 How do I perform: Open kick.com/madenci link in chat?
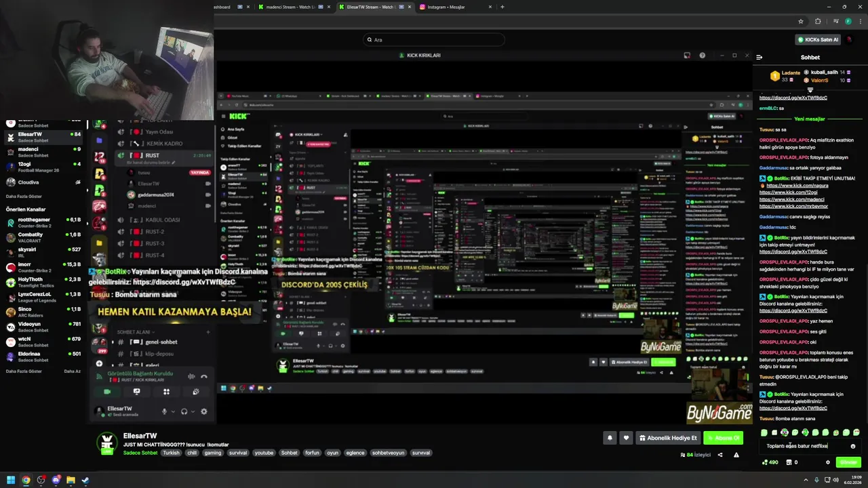point(792,199)
